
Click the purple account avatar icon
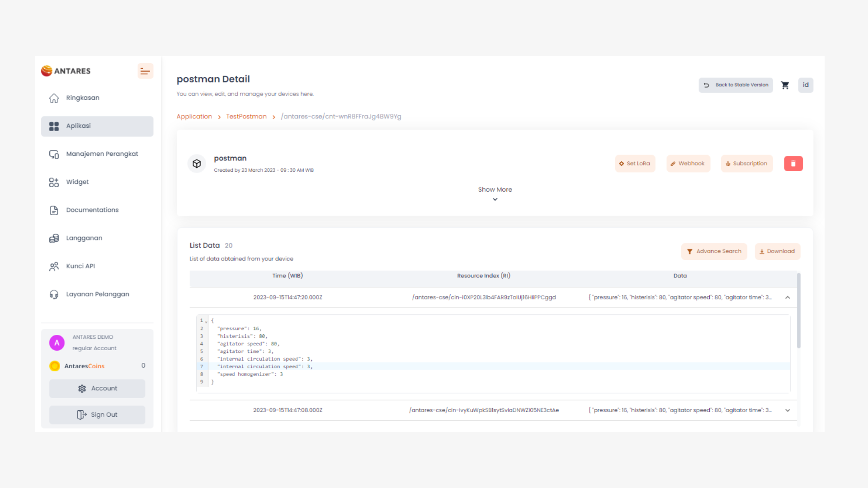[57, 343]
